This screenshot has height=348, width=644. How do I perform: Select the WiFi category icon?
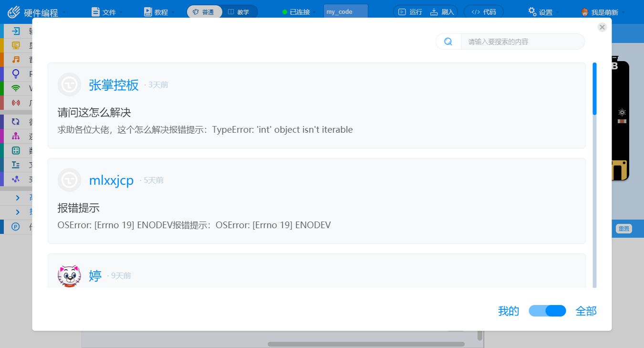16,88
